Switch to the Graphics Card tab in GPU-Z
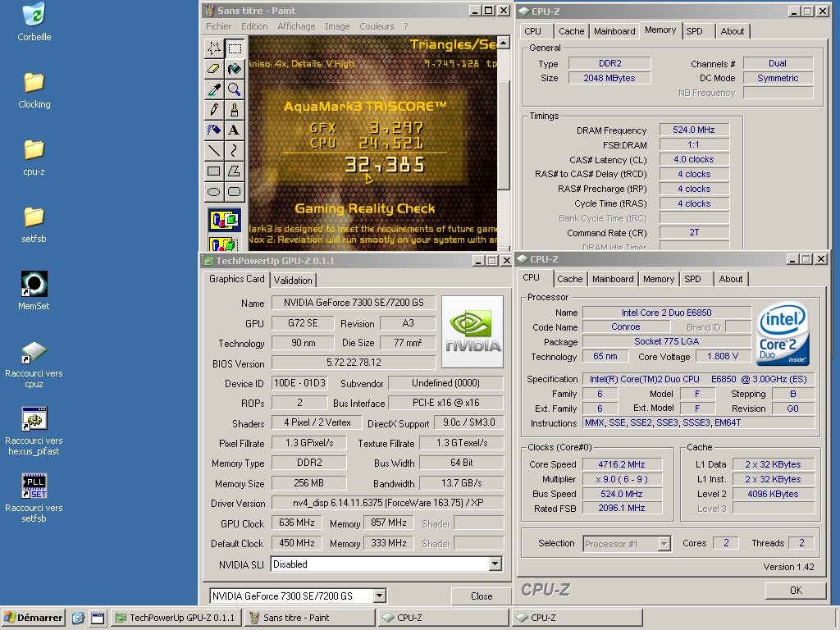The height and width of the screenshot is (630, 840). [x=237, y=279]
